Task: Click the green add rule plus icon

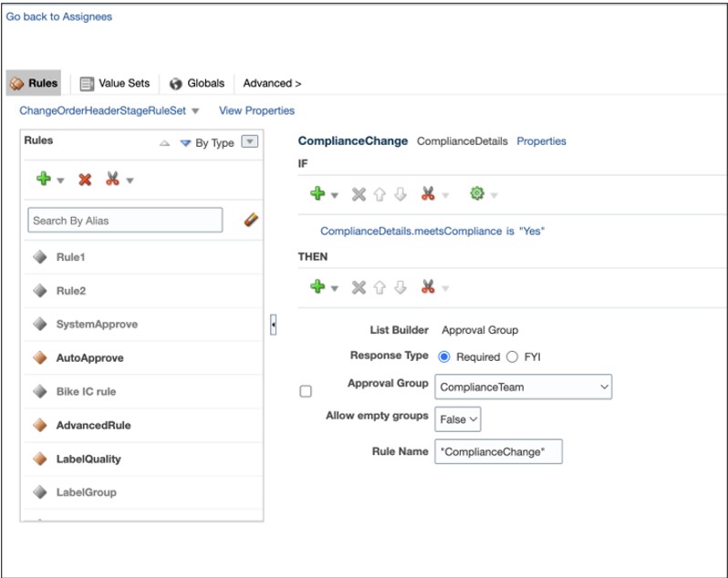Action: [43, 179]
